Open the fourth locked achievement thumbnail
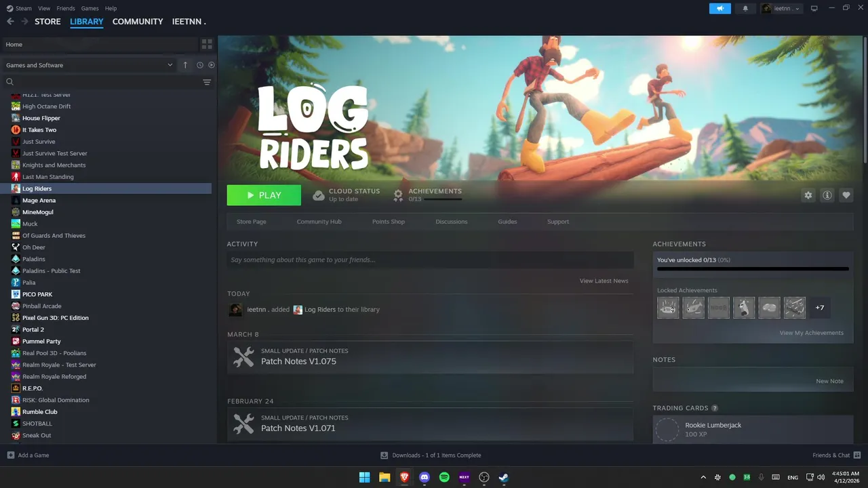Image resolution: width=868 pixels, height=488 pixels. tap(744, 308)
